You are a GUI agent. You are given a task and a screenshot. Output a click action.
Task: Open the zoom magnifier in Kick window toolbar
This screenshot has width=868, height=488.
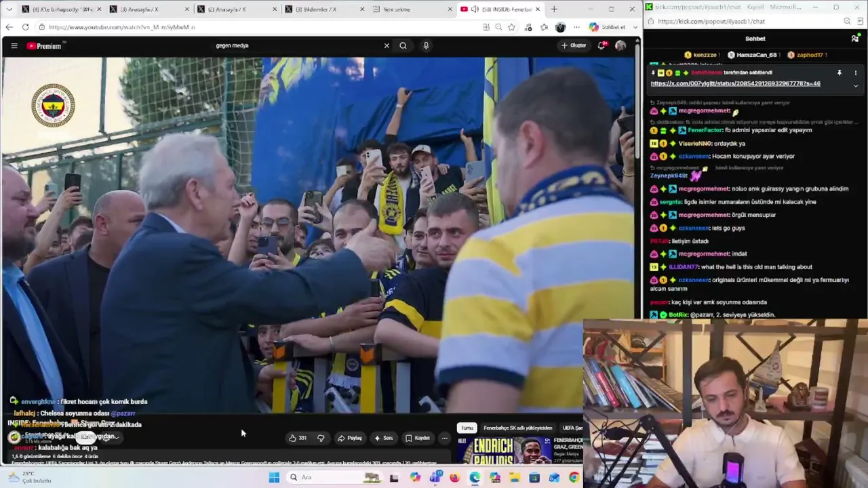847,22
